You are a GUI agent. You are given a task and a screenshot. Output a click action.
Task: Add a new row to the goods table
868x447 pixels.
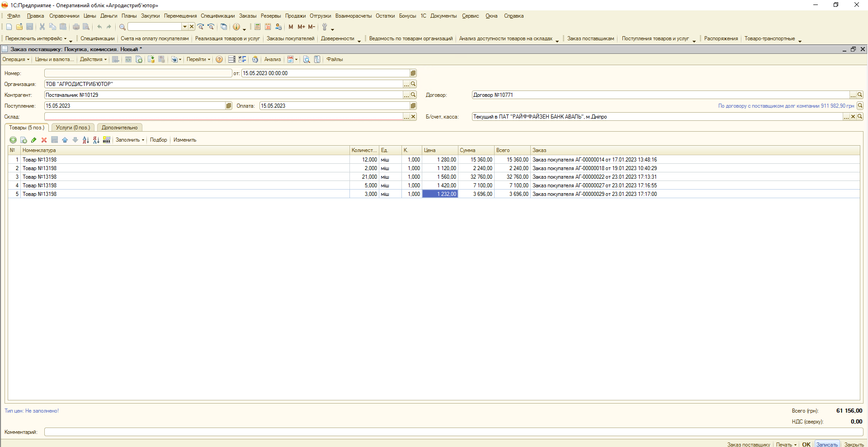pos(13,140)
